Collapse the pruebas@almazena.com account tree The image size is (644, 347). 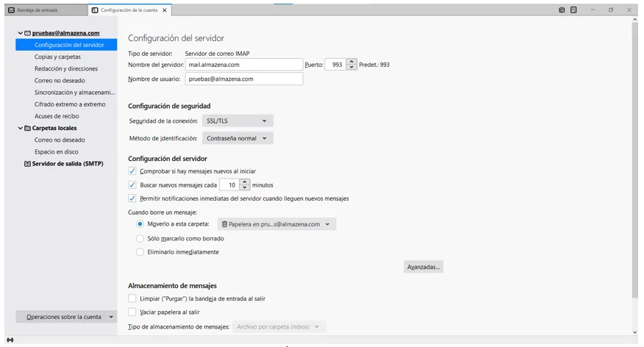coord(20,33)
